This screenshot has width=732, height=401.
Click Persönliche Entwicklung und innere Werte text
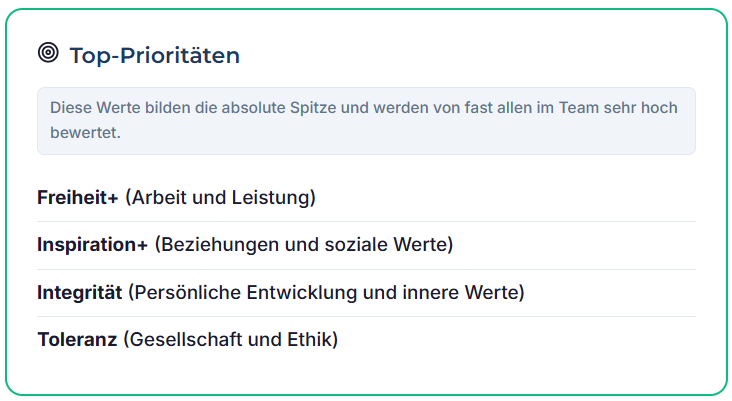click(326, 292)
